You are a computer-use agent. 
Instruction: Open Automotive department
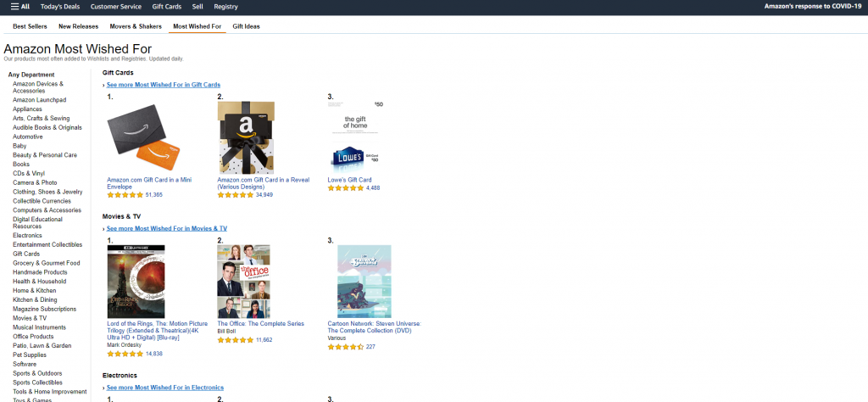click(28, 137)
